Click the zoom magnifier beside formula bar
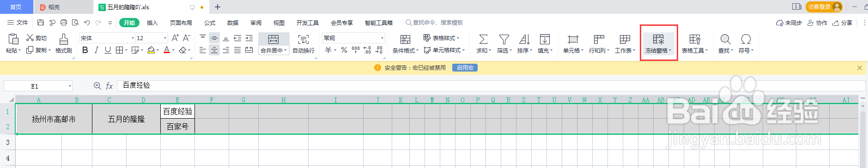This screenshot has height=168, width=868. click(x=97, y=86)
